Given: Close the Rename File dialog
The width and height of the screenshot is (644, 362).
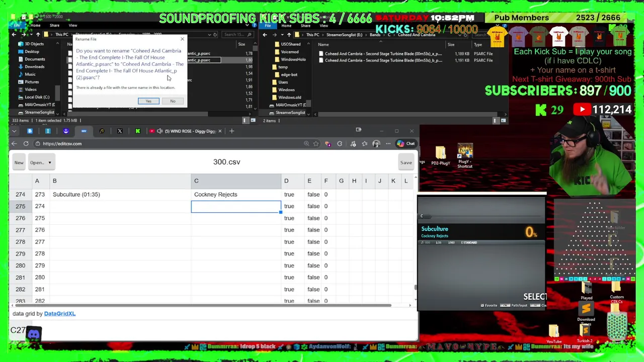Looking at the screenshot, I should point(182,39).
